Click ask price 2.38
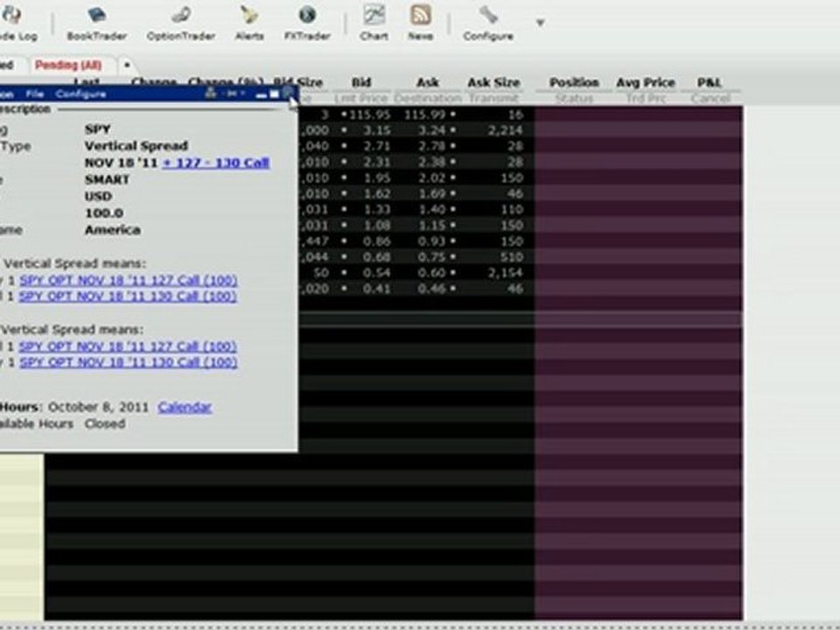840x630 pixels. pyautogui.click(x=433, y=163)
